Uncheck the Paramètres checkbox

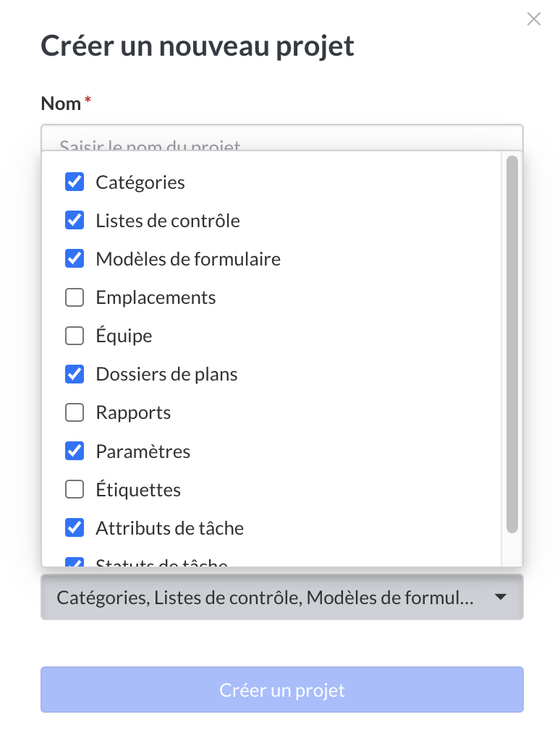pyautogui.click(x=75, y=451)
